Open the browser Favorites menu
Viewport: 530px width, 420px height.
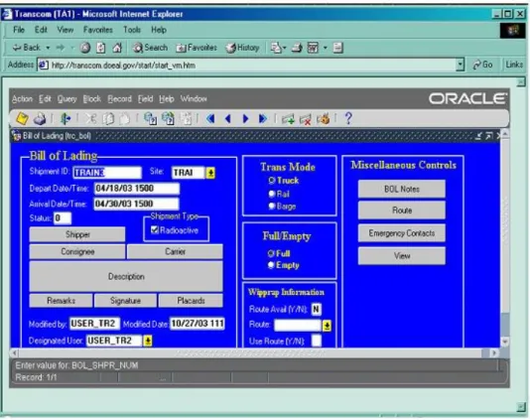pos(98,30)
